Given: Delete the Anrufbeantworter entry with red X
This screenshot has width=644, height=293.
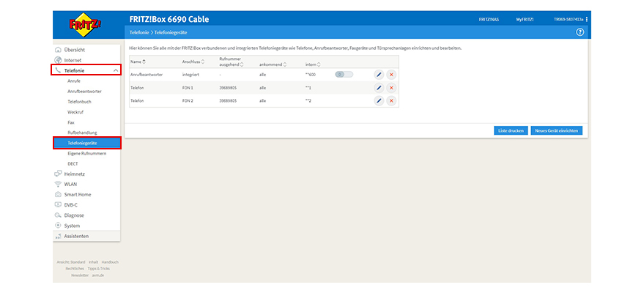Looking at the screenshot, I should point(391,75).
